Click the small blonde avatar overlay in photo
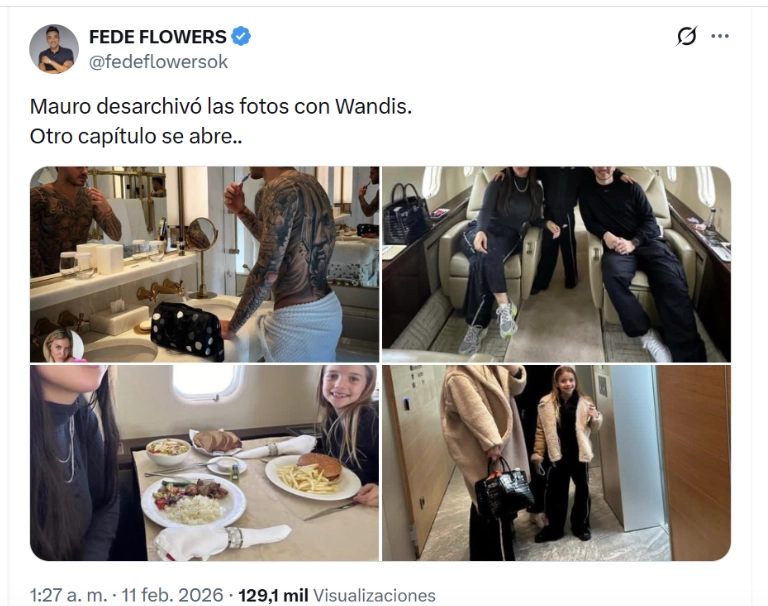The height and width of the screenshot is (606, 768). (63, 346)
